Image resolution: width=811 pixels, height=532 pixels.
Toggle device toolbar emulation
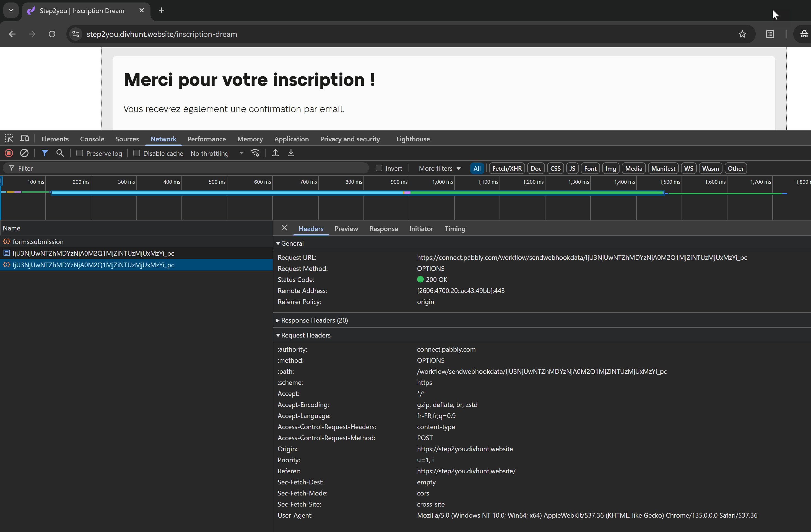[25, 139]
